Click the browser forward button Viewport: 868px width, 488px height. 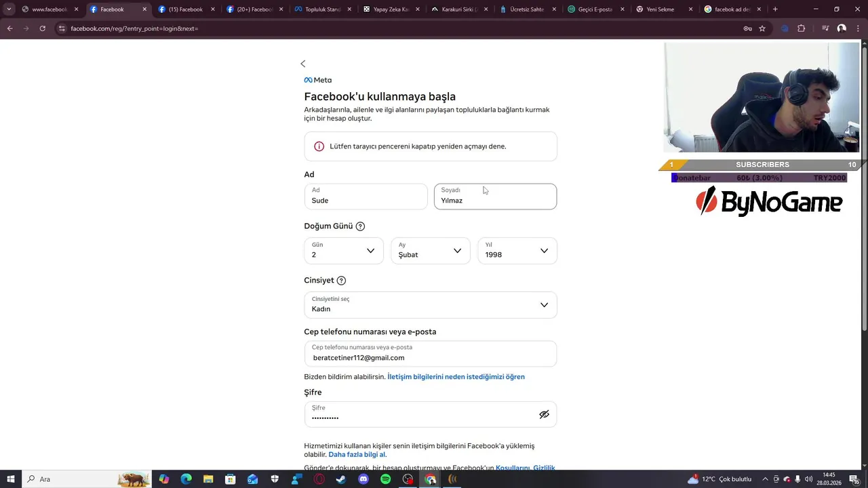(x=26, y=28)
